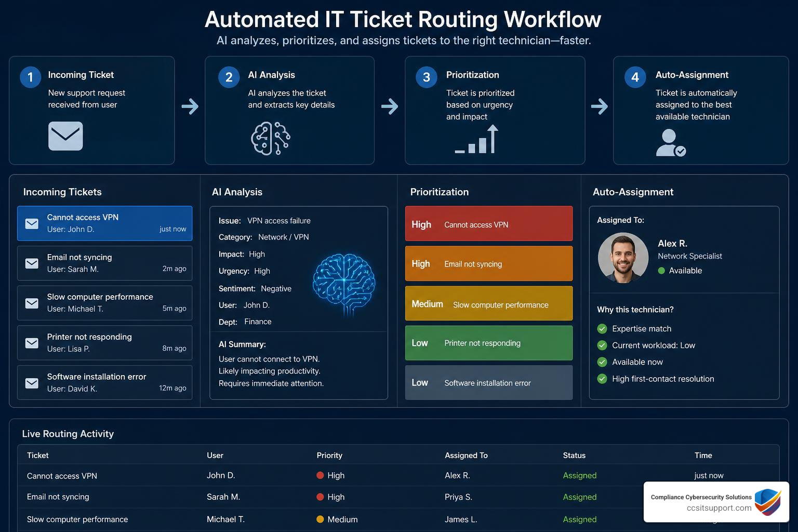Click yellow Medium Slow computer performance bar
The image size is (798, 532).
tap(489, 303)
